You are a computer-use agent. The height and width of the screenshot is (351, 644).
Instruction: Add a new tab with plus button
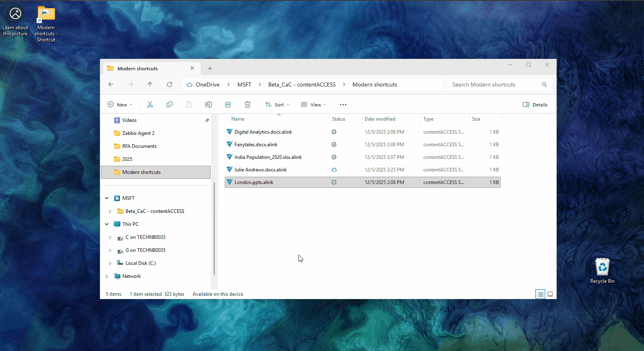[210, 68]
